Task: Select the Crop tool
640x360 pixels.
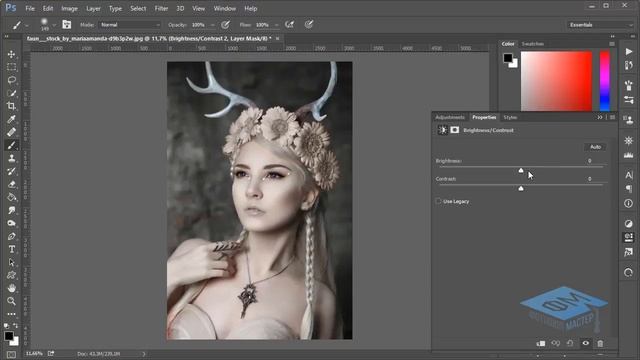Action: (11, 106)
